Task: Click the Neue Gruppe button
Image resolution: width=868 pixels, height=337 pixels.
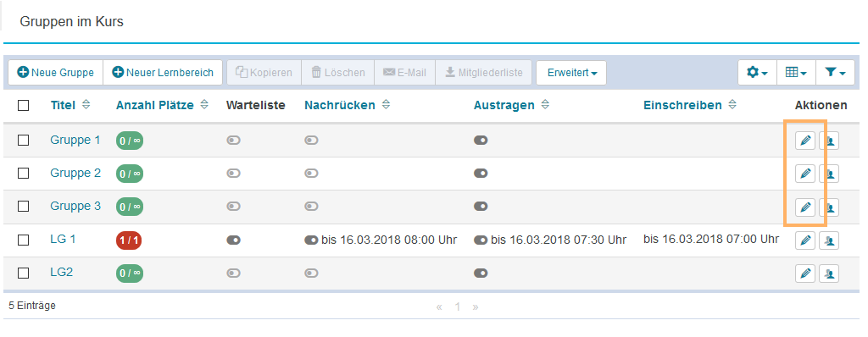Action: (55, 73)
